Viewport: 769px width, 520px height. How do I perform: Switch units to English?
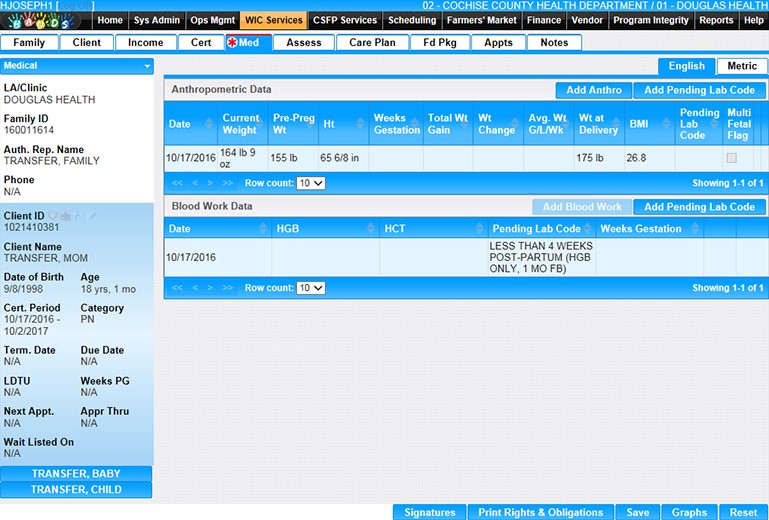click(686, 66)
